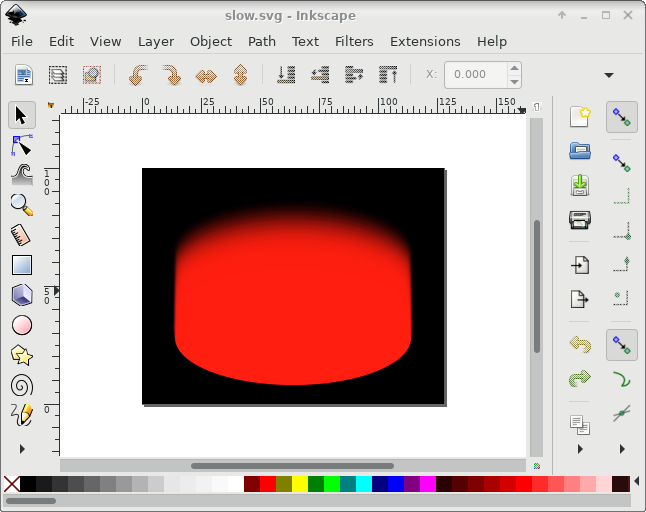This screenshot has width=646, height=512.
Task: Expand more commands bar items arrow
Action: (580, 449)
